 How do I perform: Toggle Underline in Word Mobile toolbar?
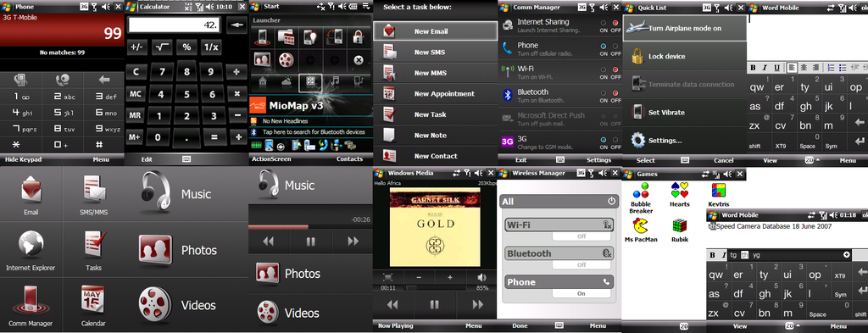pos(777,68)
